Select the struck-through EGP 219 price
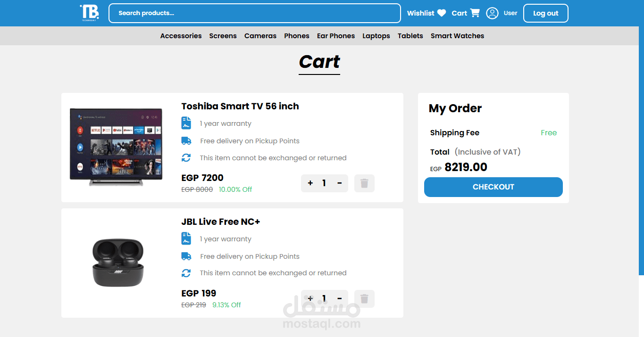This screenshot has height=337, width=644. coord(194,305)
